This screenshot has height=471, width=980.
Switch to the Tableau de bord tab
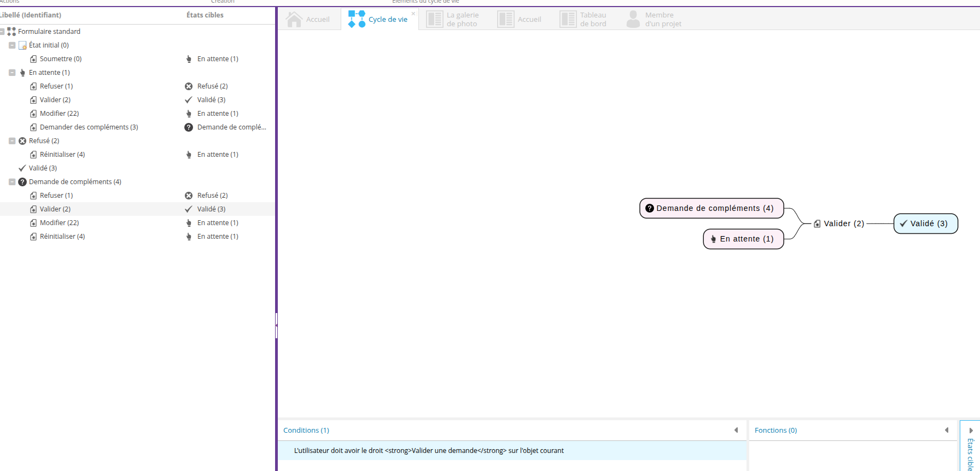click(593, 19)
